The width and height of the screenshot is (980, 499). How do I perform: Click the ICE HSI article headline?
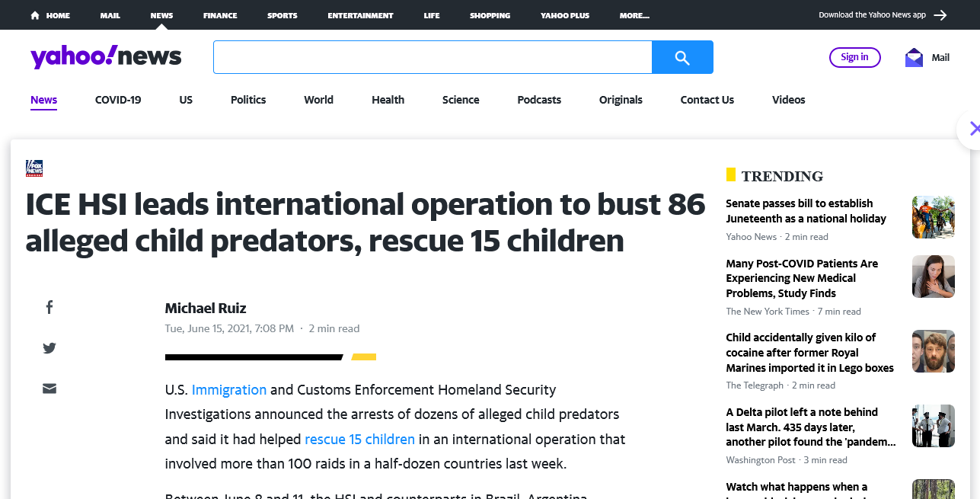366,222
